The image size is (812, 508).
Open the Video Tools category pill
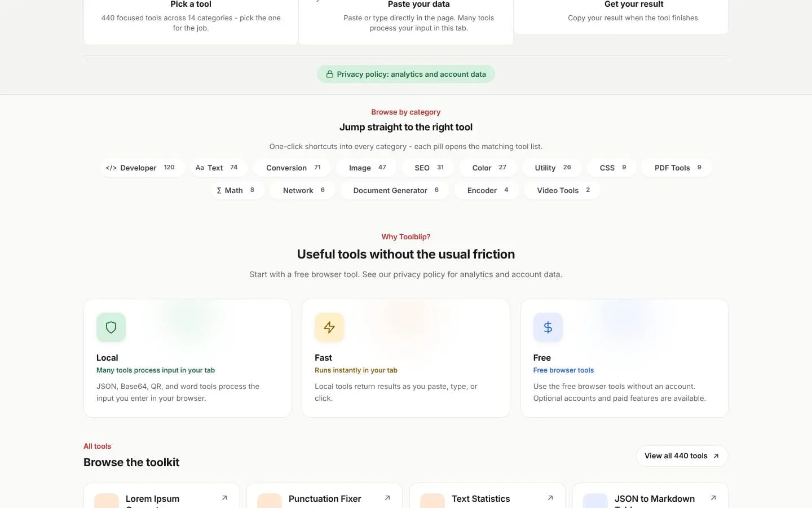tap(562, 190)
